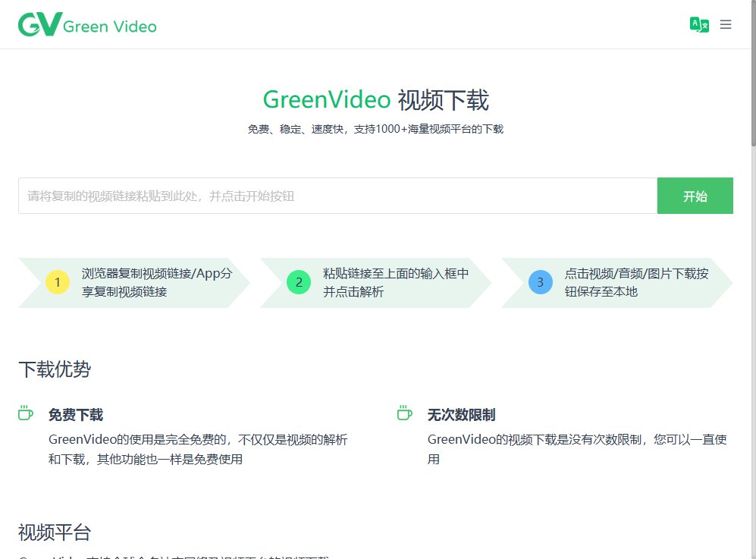The width and height of the screenshot is (756, 559).
Task: Click the 无次数限制 feature title
Action: pos(462,415)
